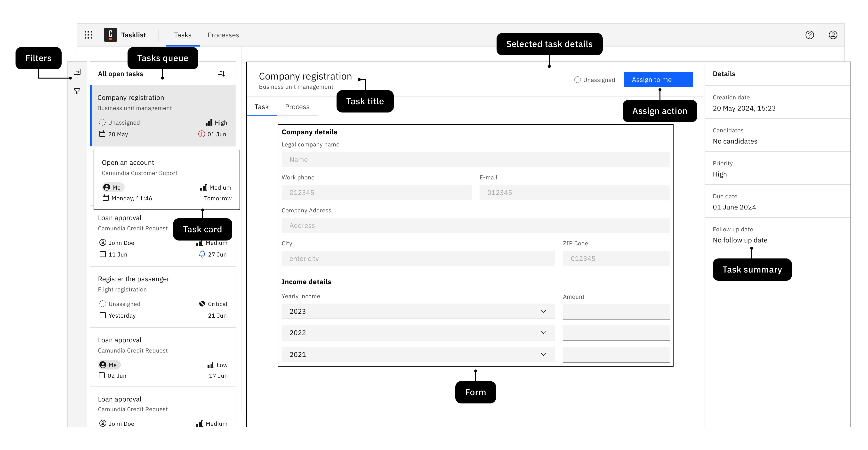Click the calendar icon on Company registration card
The width and height of the screenshot is (868, 450).
point(102,134)
